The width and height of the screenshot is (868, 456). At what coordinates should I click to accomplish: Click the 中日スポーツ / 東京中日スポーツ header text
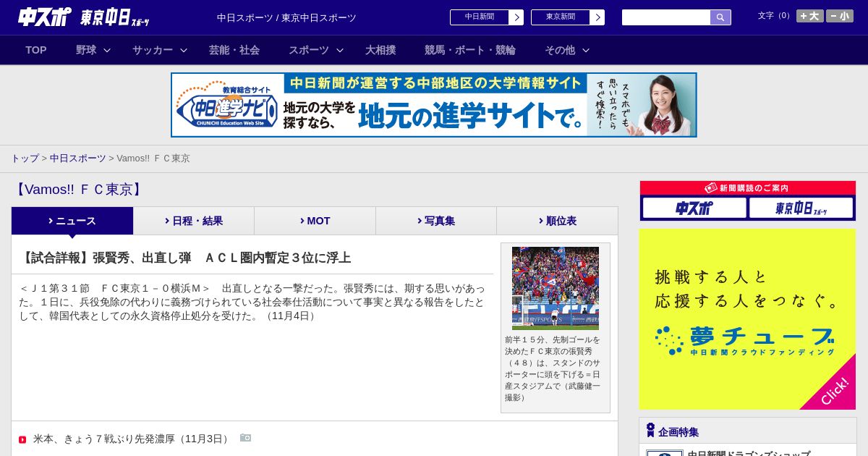[286, 17]
